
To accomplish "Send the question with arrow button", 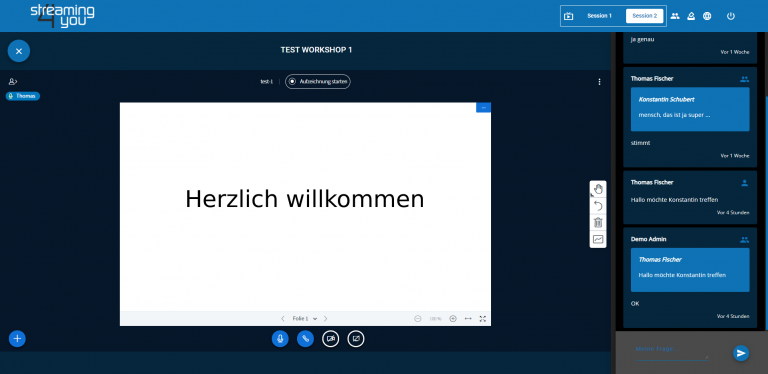I will click(x=741, y=353).
